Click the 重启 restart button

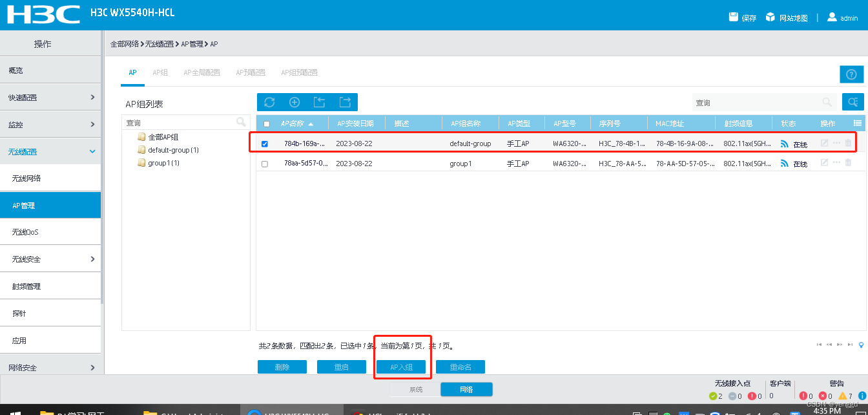tap(341, 367)
